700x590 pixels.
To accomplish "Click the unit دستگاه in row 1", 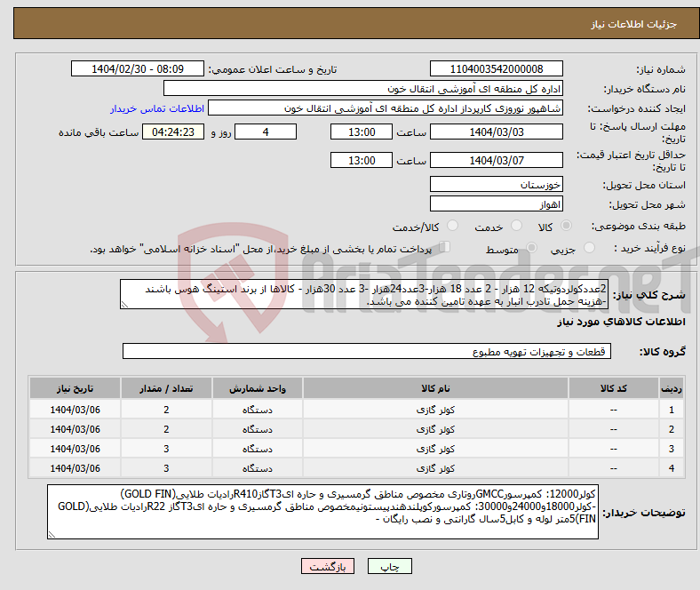I will click(x=257, y=410).
